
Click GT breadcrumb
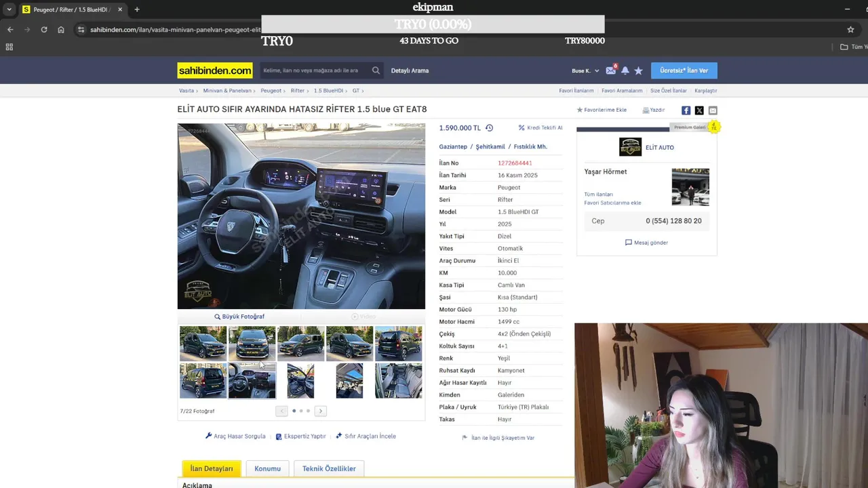356,90
